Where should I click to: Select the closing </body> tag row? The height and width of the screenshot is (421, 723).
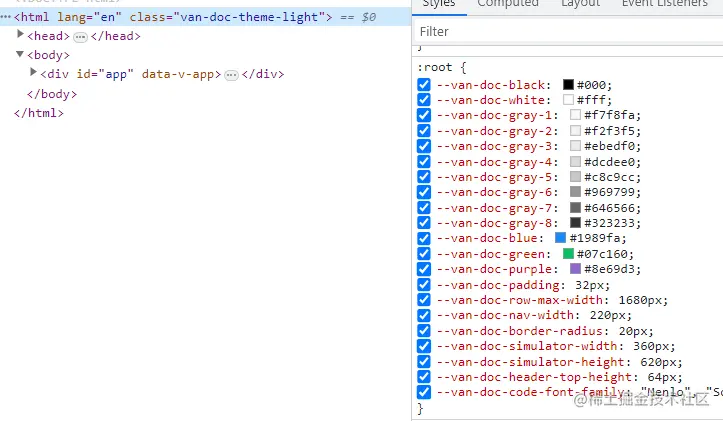click(52, 94)
